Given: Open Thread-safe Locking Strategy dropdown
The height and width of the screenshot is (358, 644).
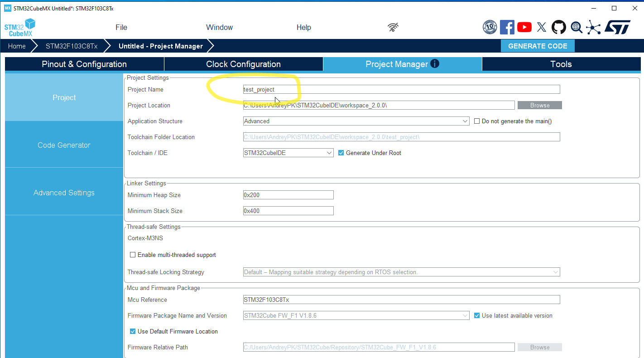Looking at the screenshot, I should [x=402, y=272].
